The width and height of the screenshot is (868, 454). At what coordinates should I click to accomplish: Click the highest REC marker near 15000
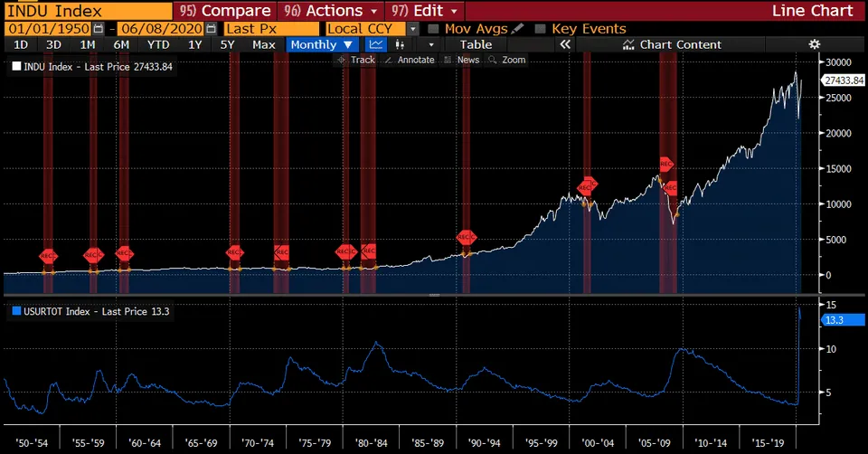(666, 164)
